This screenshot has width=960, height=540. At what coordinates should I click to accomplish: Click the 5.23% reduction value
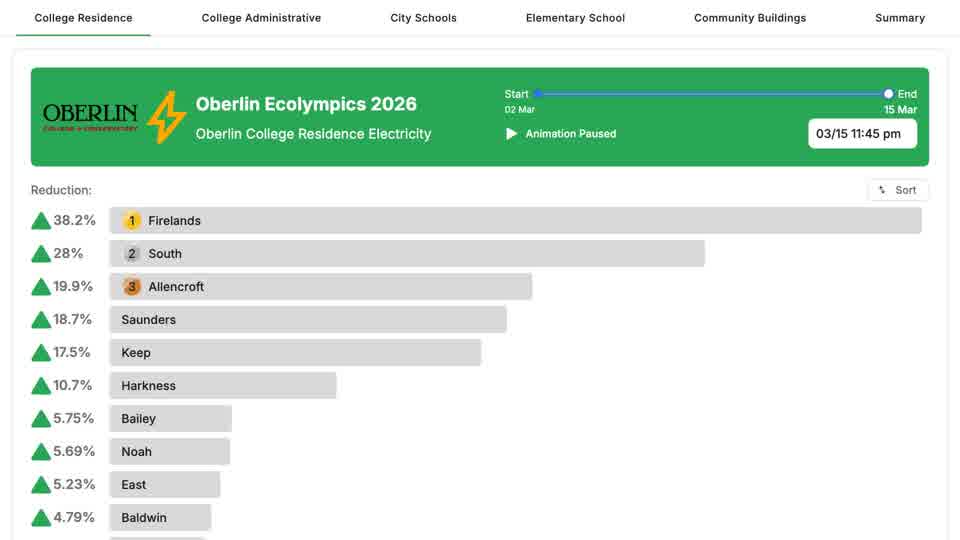[74, 485]
